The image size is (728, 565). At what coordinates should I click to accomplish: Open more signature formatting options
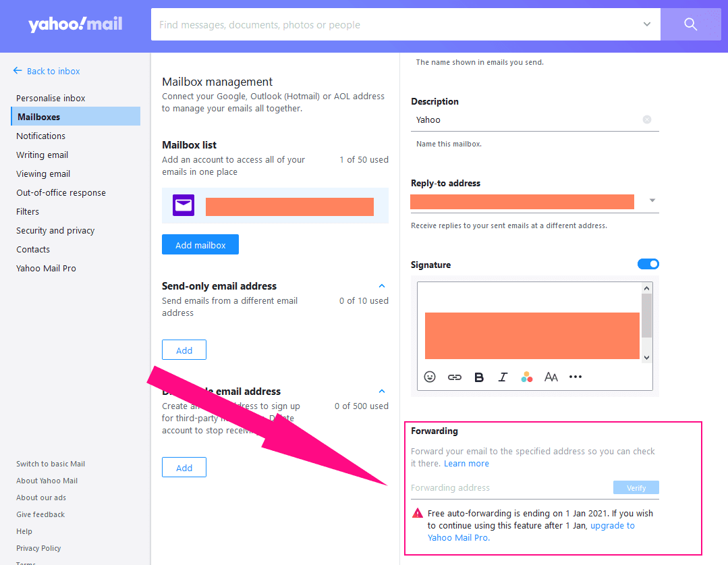(x=576, y=377)
